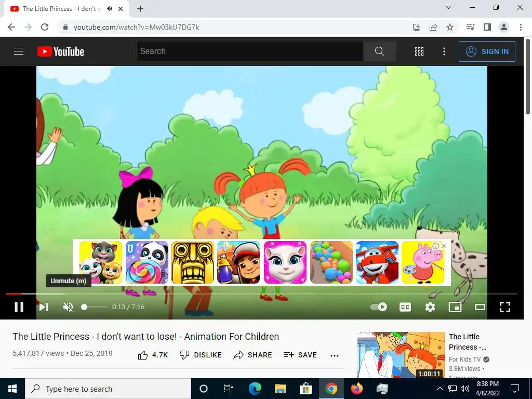
Task: Save the video to a playlist
Action: click(x=300, y=355)
